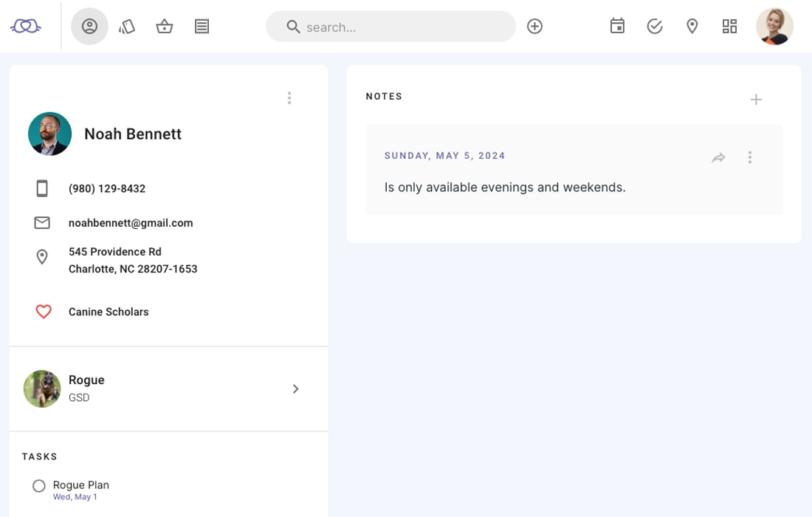Open Noah Bennett's three-dot options menu

(289, 98)
